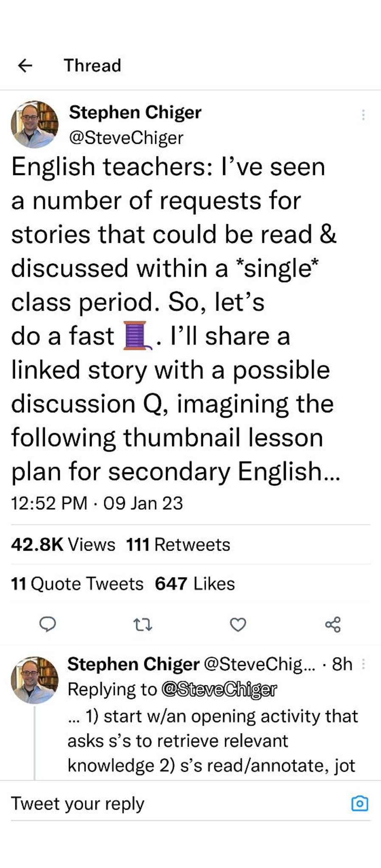View the 647 Likes list
Viewport: 381px width, 868px height.
[x=195, y=584]
